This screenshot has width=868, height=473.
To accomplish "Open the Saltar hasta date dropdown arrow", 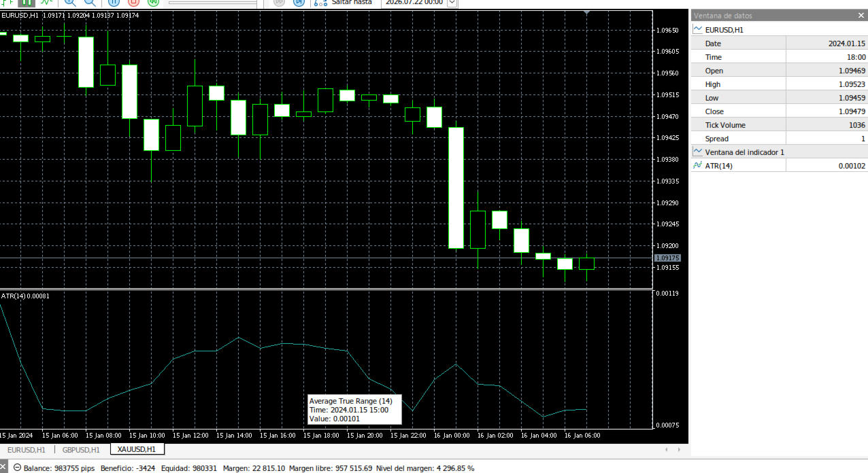I will click(x=452, y=2).
